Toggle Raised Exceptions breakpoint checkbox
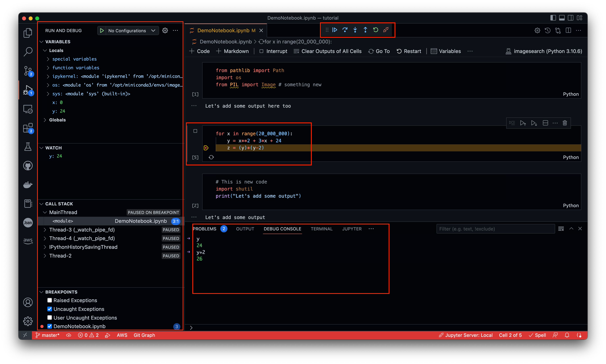Screen dimensions: 606x364 click(x=50, y=300)
